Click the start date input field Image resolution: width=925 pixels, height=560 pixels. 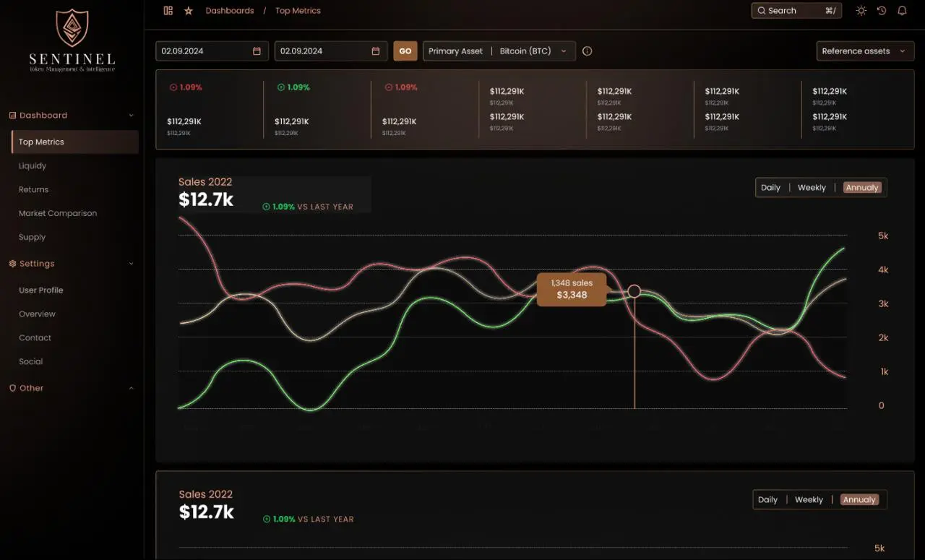click(212, 51)
